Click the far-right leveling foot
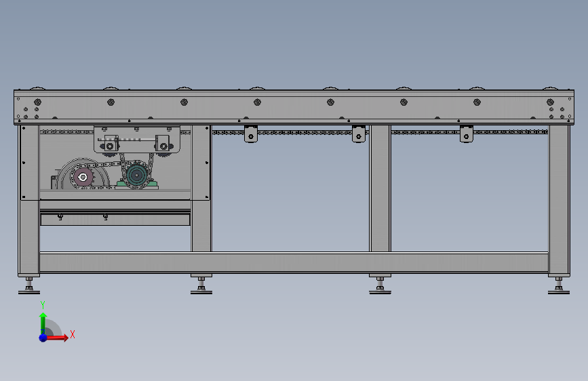 pyautogui.click(x=559, y=286)
